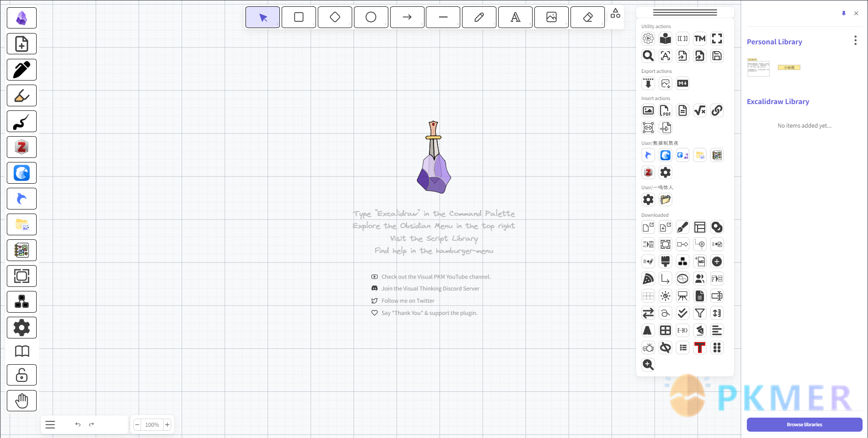The height and width of the screenshot is (438, 868).
Task: Open the hamburger menu at bottom left
Action: coord(50,424)
